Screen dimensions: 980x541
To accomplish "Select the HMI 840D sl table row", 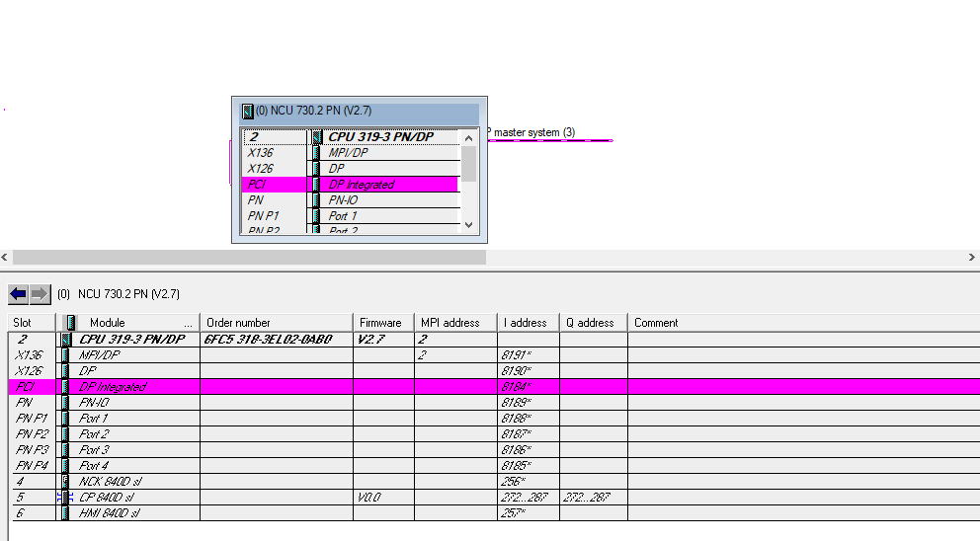I will click(x=494, y=513).
